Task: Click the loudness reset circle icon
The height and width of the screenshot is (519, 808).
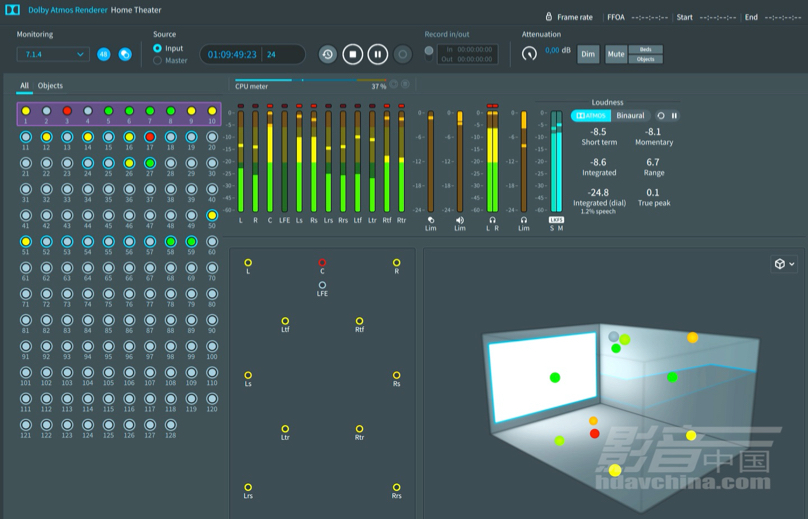Action: pyautogui.click(x=661, y=115)
